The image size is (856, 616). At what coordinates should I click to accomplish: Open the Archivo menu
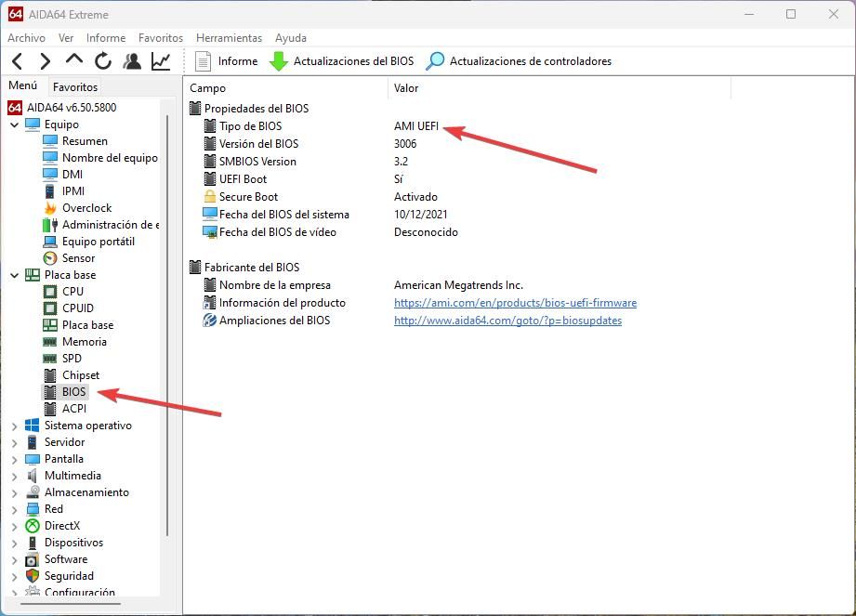(26, 38)
